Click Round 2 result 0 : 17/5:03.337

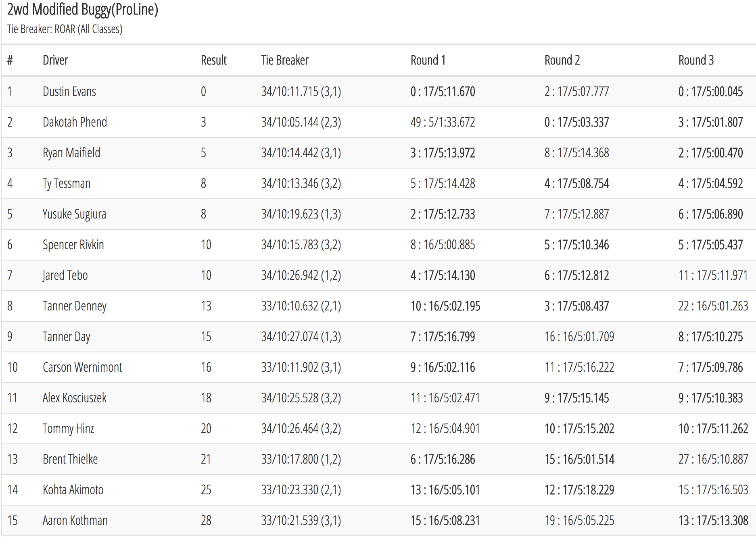tap(577, 122)
